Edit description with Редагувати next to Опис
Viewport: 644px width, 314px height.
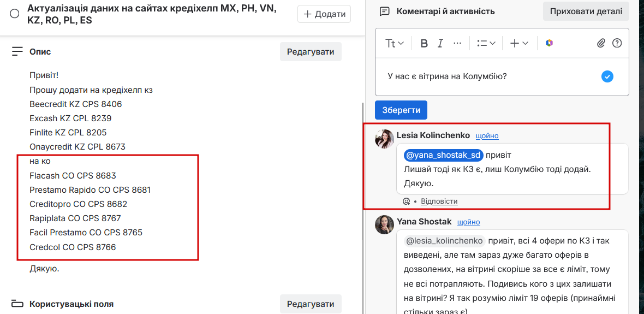[x=311, y=52]
